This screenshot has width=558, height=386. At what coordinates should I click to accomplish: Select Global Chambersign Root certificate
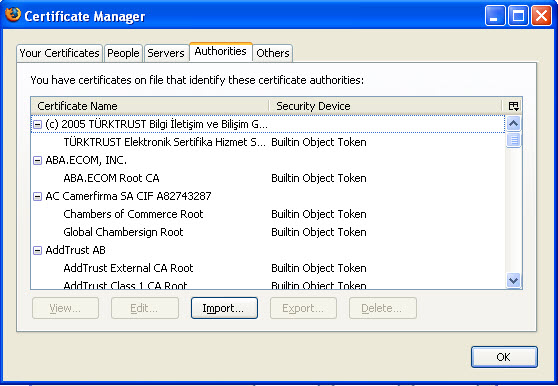[268, 232]
